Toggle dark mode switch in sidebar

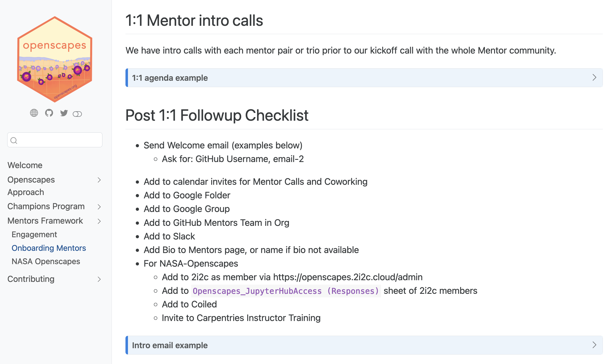[x=77, y=114]
